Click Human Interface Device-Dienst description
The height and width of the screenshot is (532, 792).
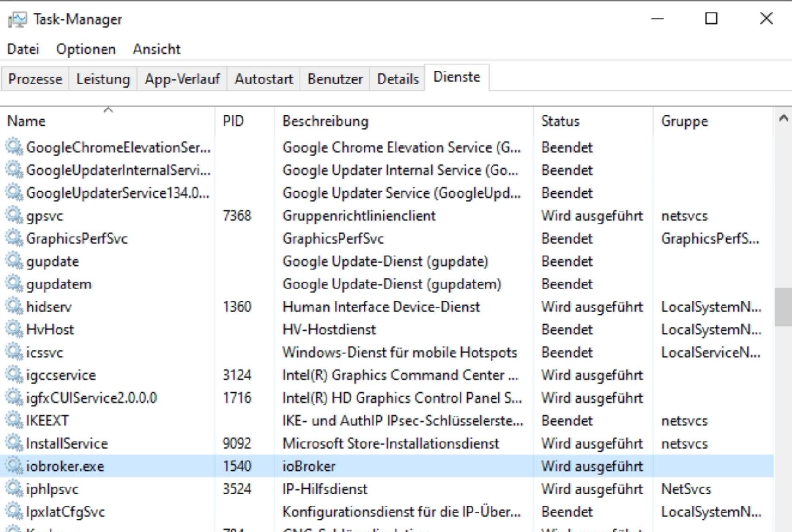pos(381,307)
